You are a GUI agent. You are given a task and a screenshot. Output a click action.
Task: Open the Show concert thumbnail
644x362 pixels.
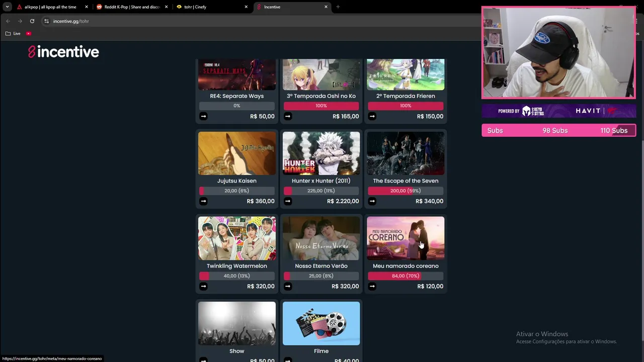click(x=237, y=323)
